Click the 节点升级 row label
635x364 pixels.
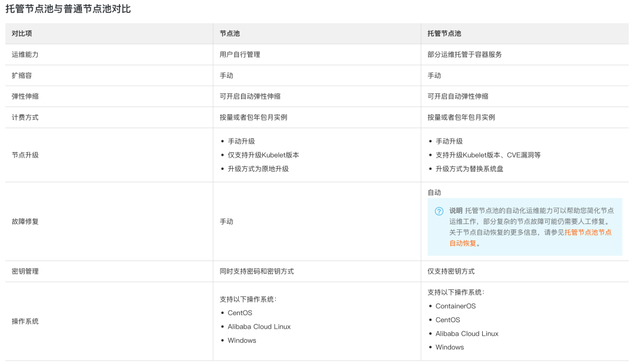[25, 155]
